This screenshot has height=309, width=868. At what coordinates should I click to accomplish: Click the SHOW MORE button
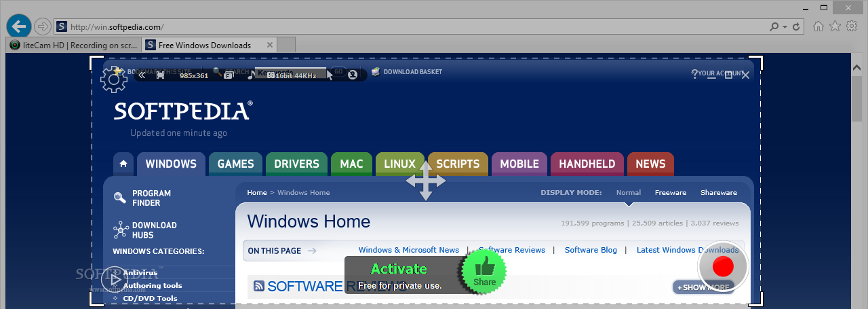(x=703, y=287)
